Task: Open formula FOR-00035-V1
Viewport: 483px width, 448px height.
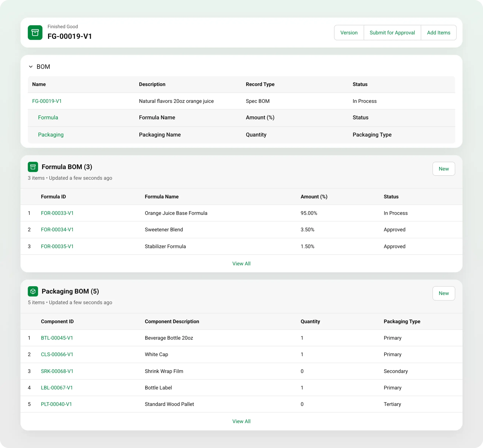Action: pos(57,246)
